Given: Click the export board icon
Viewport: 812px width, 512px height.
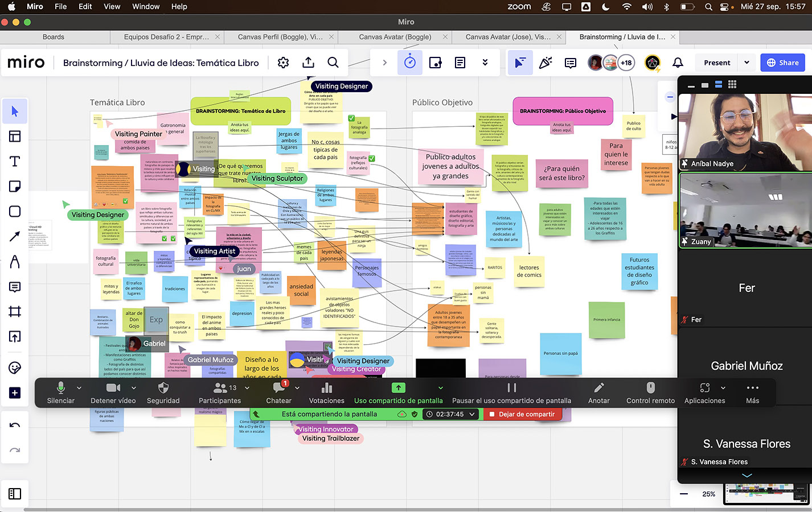Looking at the screenshot, I should (308, 63).
